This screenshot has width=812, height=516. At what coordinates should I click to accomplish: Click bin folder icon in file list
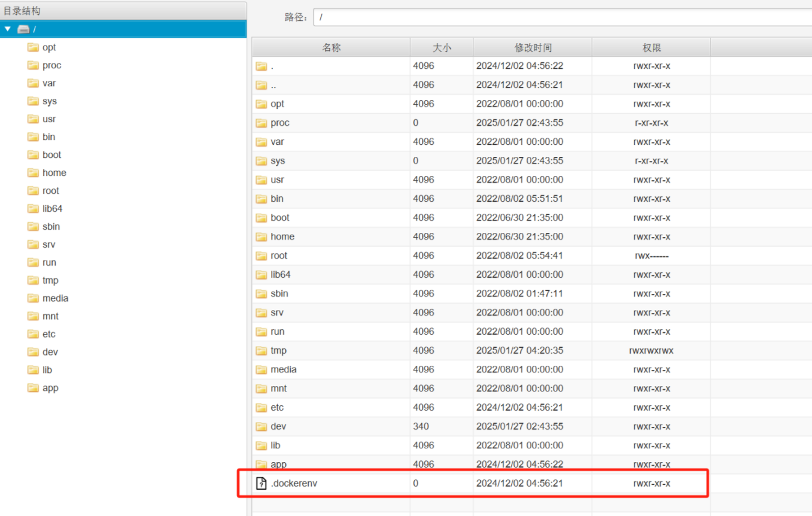(261, 199)
